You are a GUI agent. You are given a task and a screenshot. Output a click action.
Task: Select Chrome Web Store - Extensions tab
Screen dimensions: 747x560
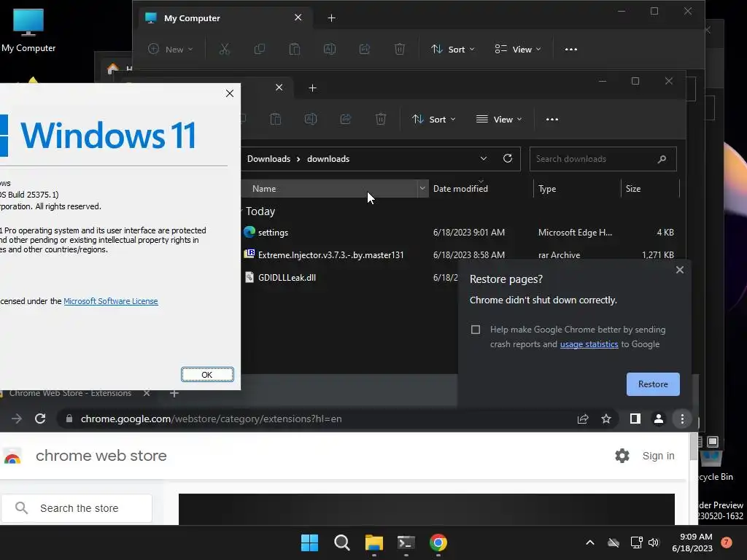coord(70,393)
